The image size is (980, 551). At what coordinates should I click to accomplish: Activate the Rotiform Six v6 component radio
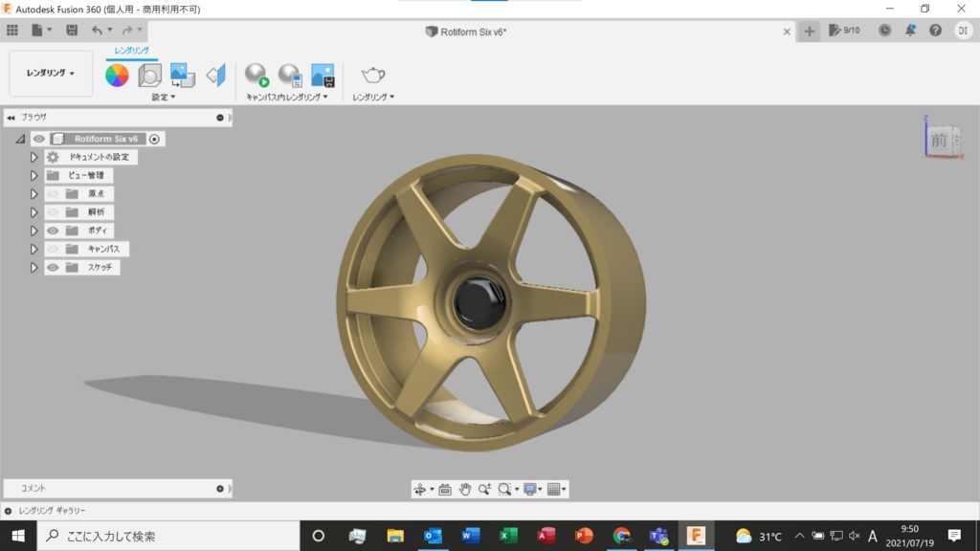point(154,139)
